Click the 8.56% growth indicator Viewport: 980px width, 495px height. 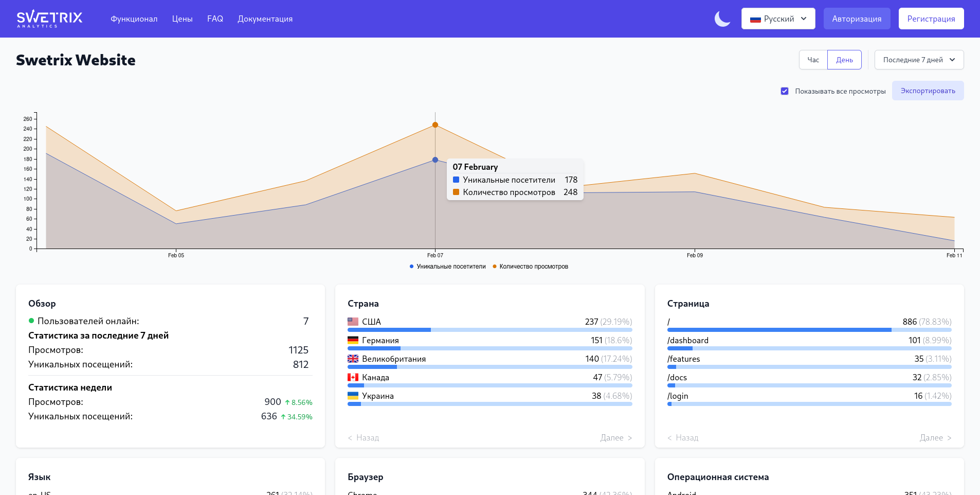pos(299,402)
